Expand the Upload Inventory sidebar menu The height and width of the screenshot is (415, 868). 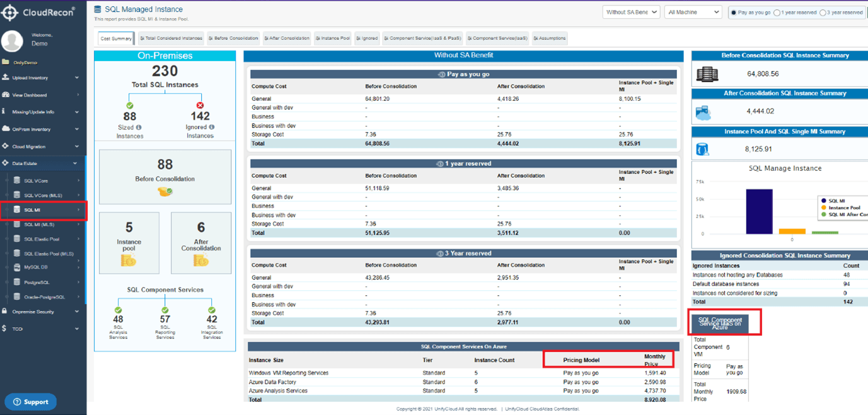(x=43, y=78)
